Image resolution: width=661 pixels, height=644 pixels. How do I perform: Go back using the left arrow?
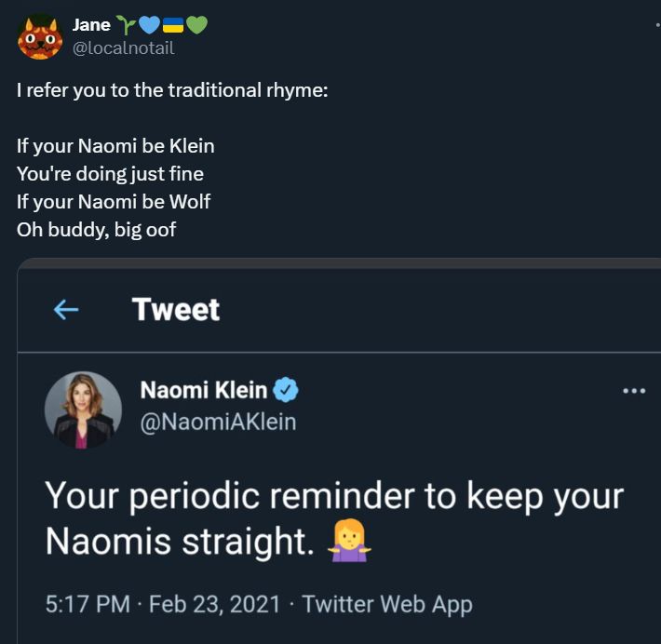(x=66, y=310)
